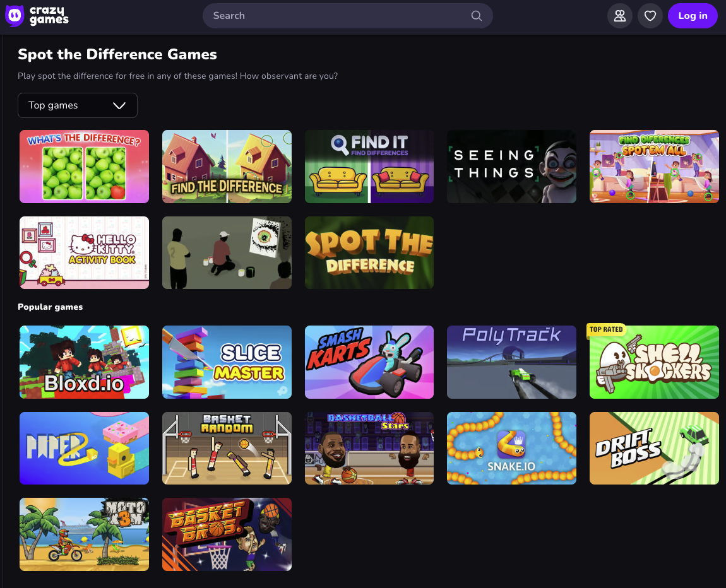The image size is (726, 588).
Task: Click the Log in button
Action: click(x=693, y=16)
